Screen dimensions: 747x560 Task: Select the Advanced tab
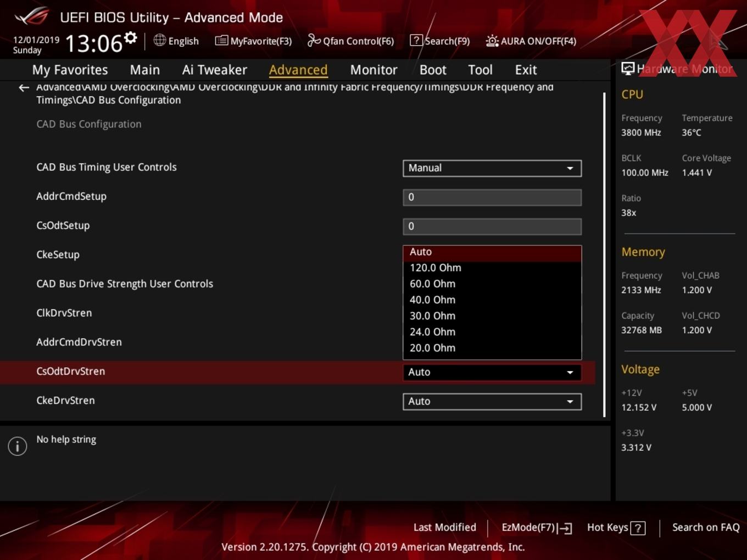point(298,70)
